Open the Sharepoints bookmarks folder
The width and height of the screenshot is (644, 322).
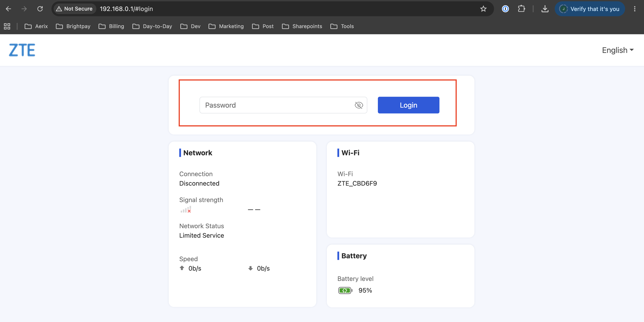[x=302, y=26]
